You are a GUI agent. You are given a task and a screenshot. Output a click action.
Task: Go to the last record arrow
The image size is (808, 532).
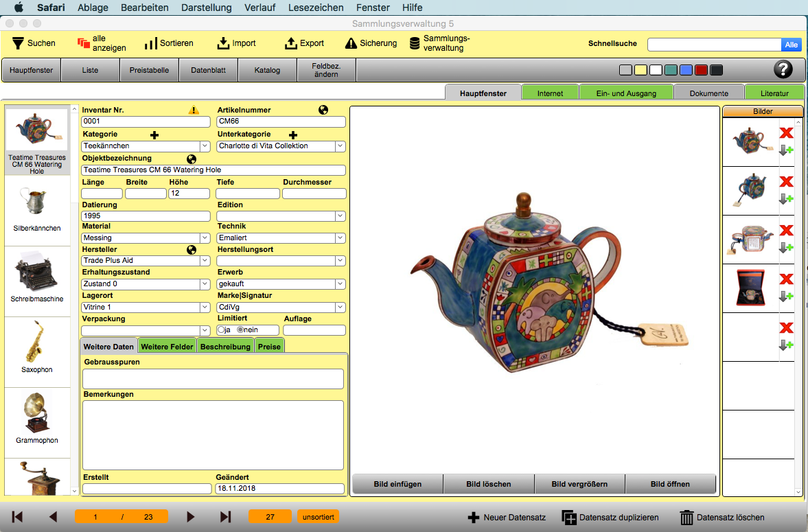[225, 517]
